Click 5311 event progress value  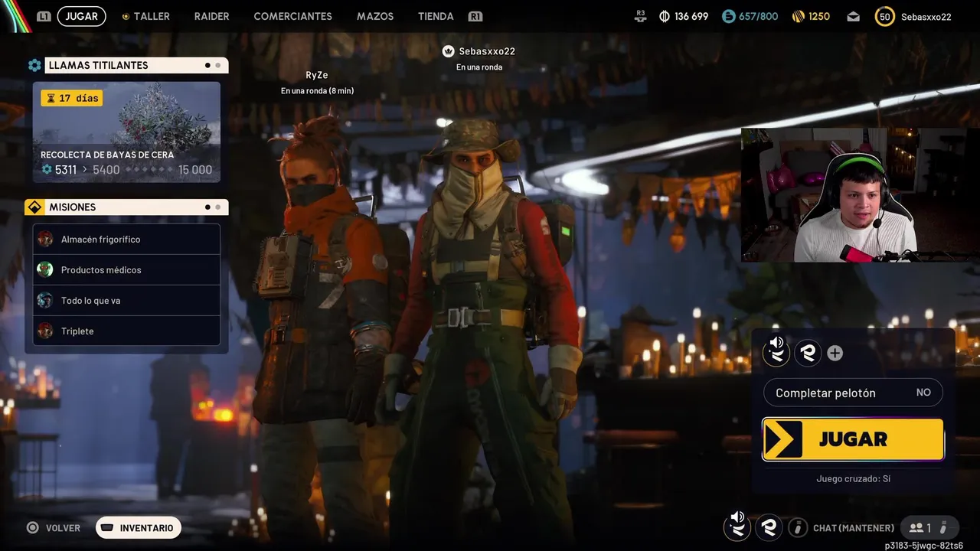[66, 170]
